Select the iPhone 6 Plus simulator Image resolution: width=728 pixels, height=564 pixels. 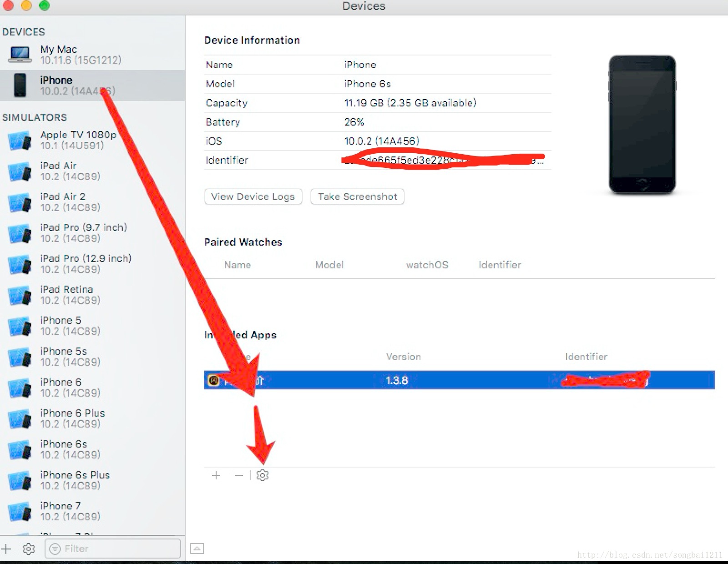tap(92, 418)
